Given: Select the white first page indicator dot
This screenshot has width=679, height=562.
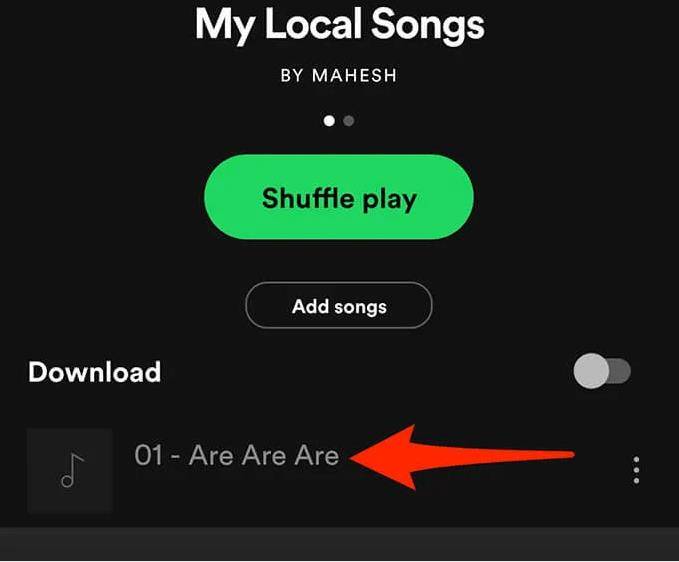Looking at the screenshot, I should pyautogui.click(x=329, y=120).
